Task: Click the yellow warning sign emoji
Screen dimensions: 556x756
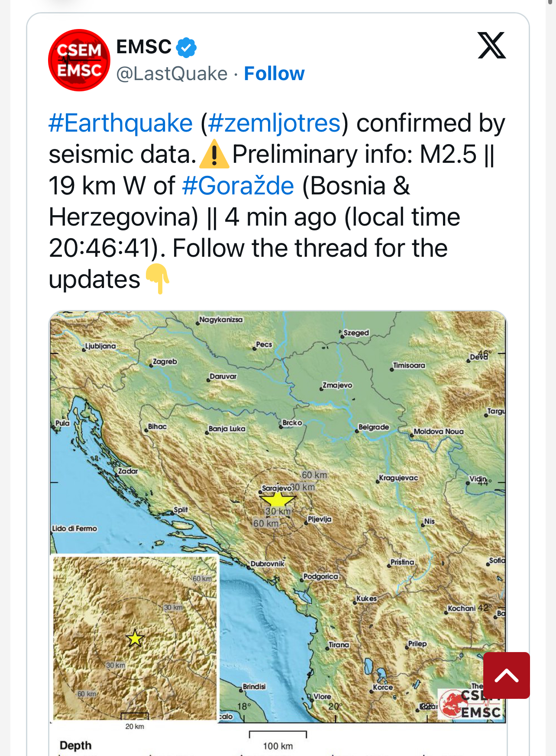Action: [214, 155]
